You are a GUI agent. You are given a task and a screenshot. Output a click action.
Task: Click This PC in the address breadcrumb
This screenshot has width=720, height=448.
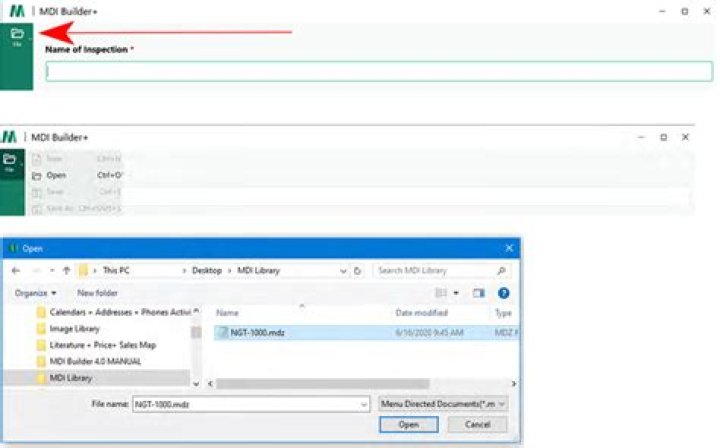coord(116,270)
